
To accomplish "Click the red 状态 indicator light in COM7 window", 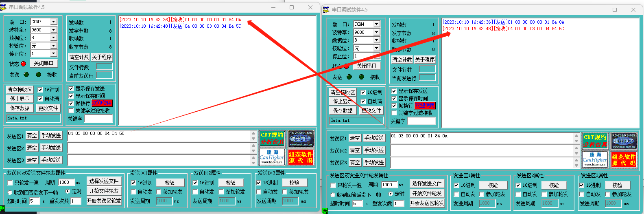I will (23, 64).
